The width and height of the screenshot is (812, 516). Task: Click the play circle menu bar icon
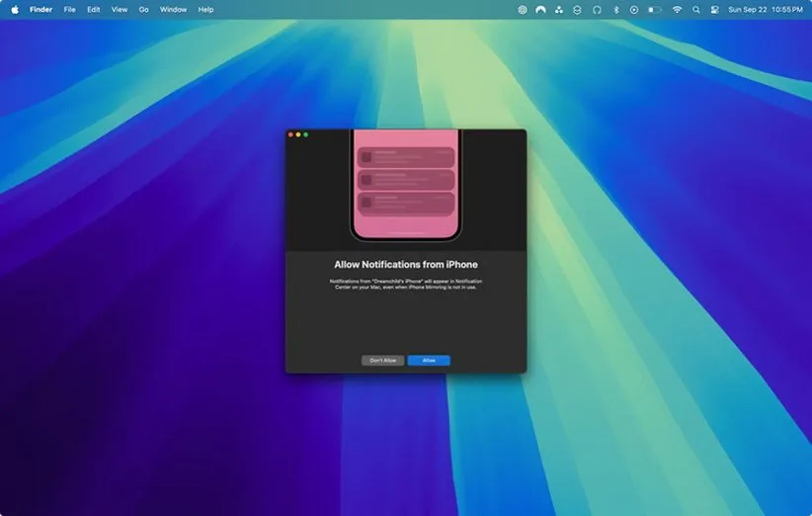click(x=634, y=9)
